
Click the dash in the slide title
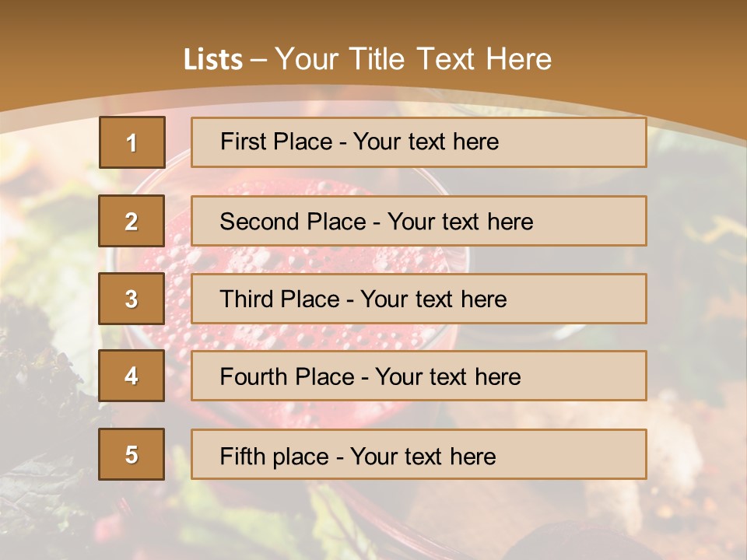point(259,60)
